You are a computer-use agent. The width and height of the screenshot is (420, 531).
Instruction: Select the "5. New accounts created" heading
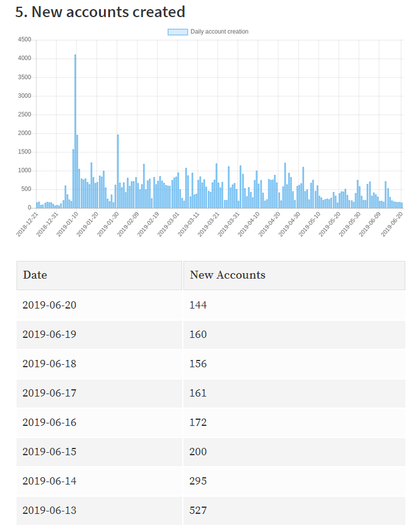pos(100,12)
